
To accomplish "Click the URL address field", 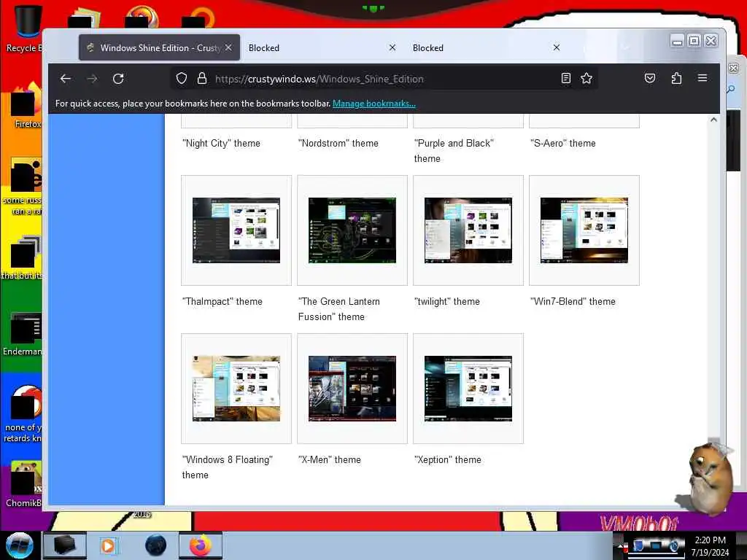I will click(x=385, y=79).
